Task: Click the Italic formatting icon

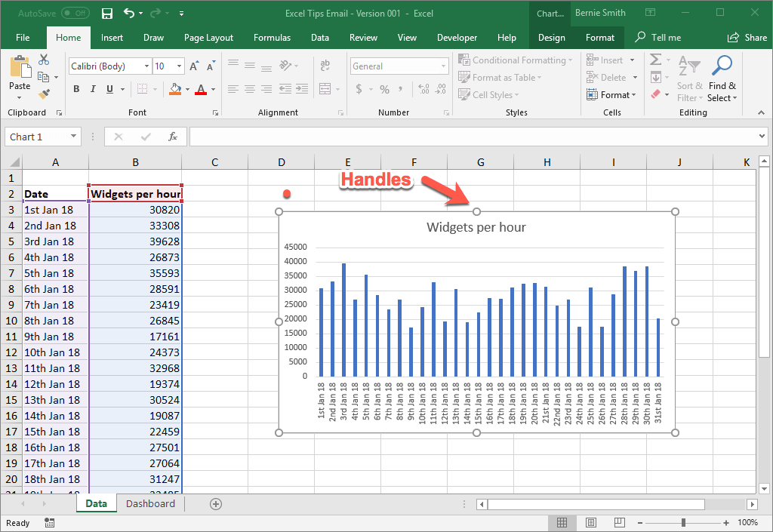Action: coord(94,89)
